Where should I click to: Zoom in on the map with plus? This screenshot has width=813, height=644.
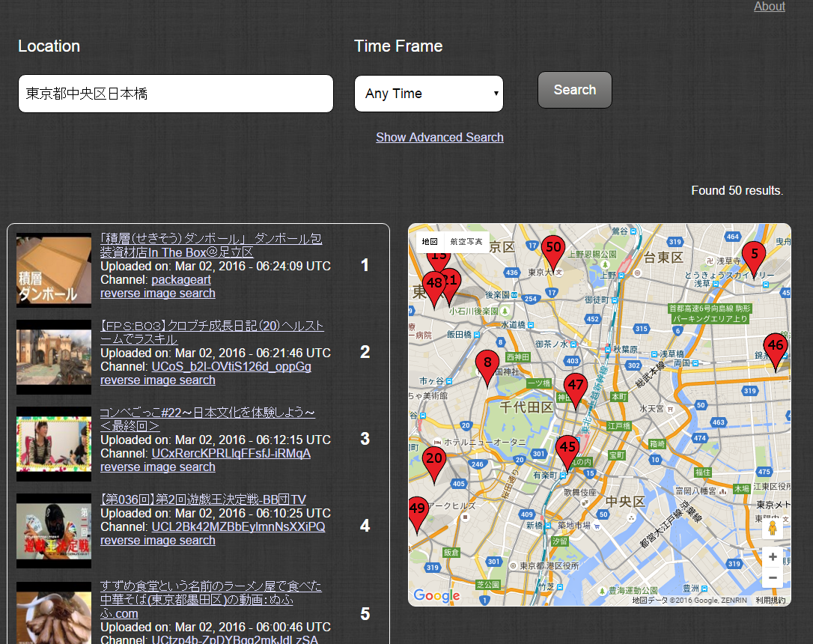(x=773, y=557)
